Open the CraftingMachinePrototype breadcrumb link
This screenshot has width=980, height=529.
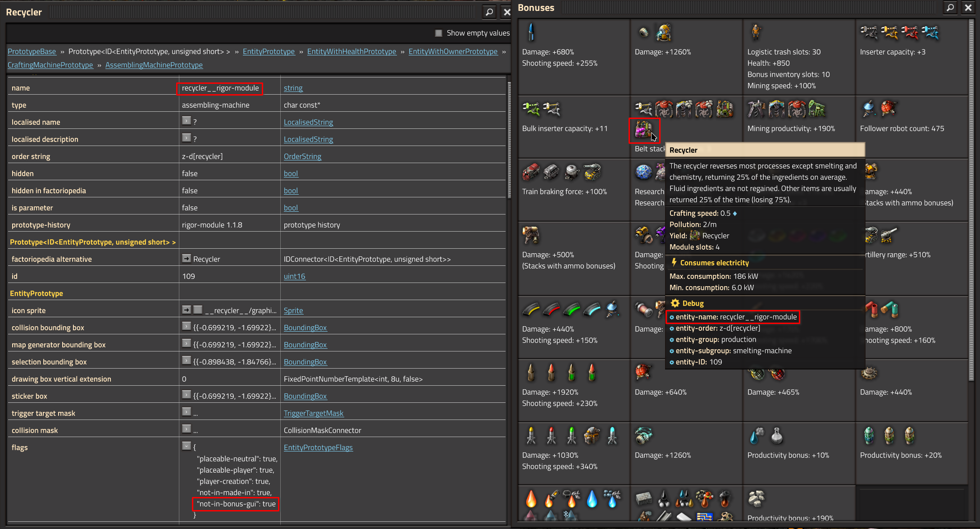click(x=50, y=65)
